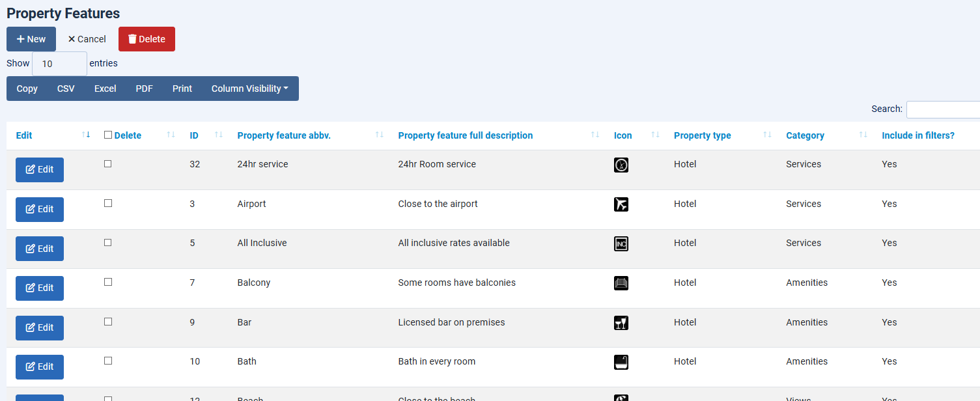Click the Amenities category in Balcony row
The height and width of the screenshot is (401, 980).
pyautogui.click(x=807, y=283)
